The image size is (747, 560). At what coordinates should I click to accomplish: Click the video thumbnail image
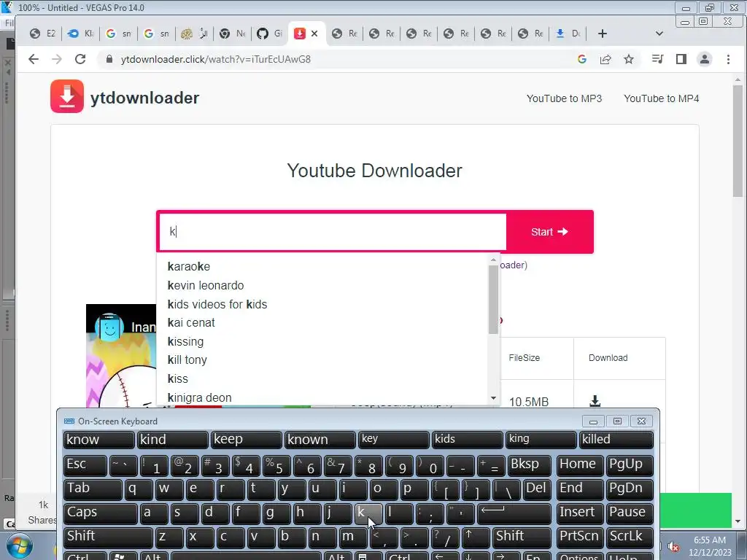coord(121,356)
